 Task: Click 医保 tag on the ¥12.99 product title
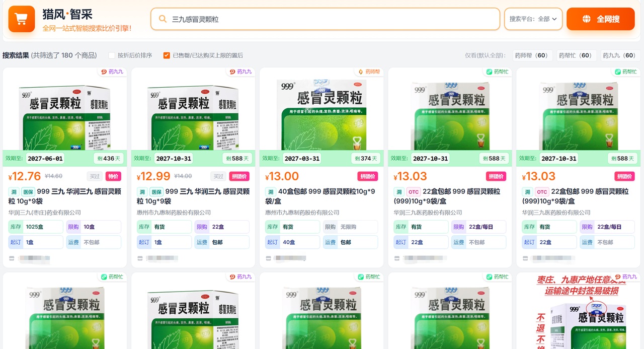(156, 192)
